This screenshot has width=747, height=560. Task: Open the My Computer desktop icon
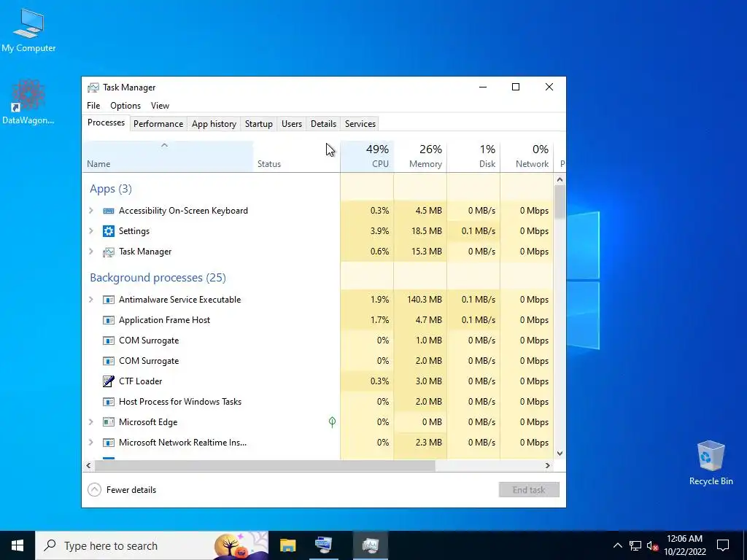pos(28,31)
